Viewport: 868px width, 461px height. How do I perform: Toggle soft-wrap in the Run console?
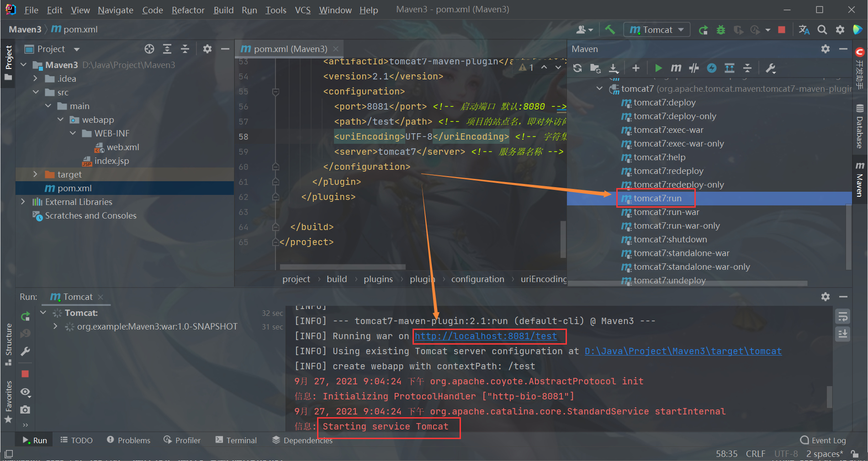point(843,316)
